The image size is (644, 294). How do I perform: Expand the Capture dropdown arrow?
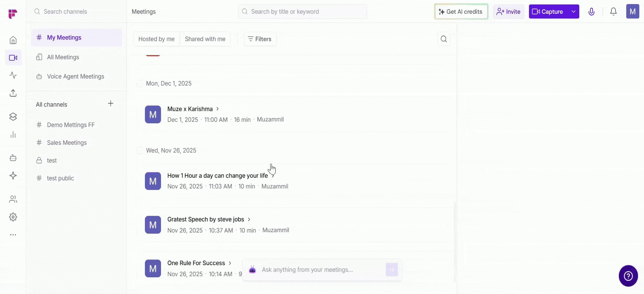574,12
